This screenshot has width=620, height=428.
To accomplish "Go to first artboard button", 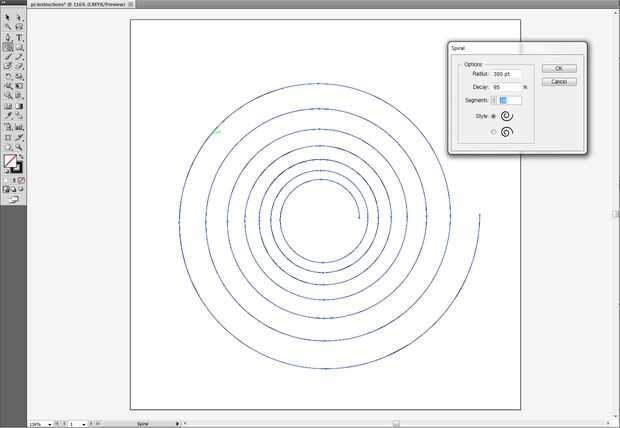I will click(56, 424).
